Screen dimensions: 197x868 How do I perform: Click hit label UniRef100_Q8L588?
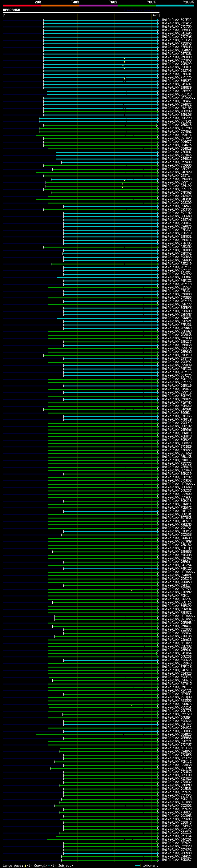(177, 853)
